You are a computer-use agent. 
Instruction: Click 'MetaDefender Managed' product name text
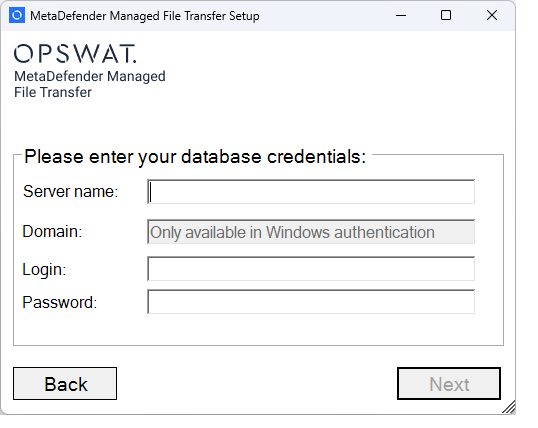tap(90, 76)
